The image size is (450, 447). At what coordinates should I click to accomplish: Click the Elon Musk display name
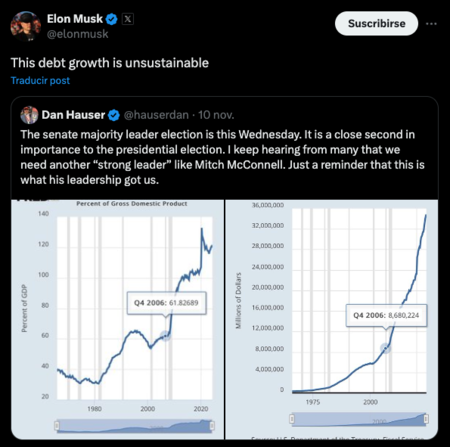tap(75, 19)
